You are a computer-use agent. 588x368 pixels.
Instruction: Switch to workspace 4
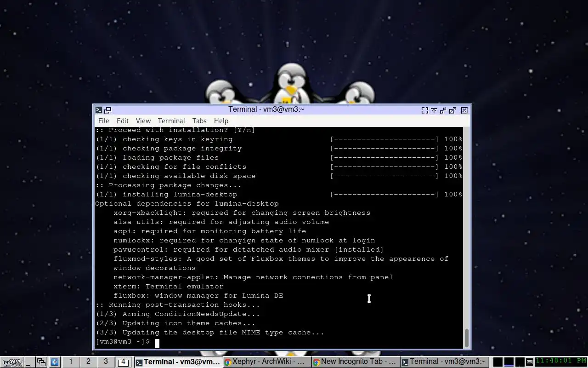point(123,362)
